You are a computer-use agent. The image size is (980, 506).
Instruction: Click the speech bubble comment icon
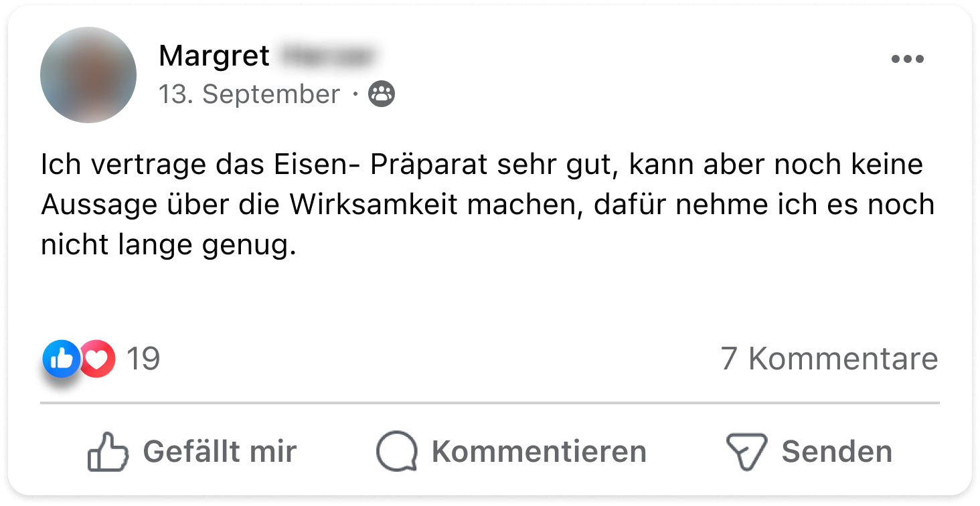[397, 452]
